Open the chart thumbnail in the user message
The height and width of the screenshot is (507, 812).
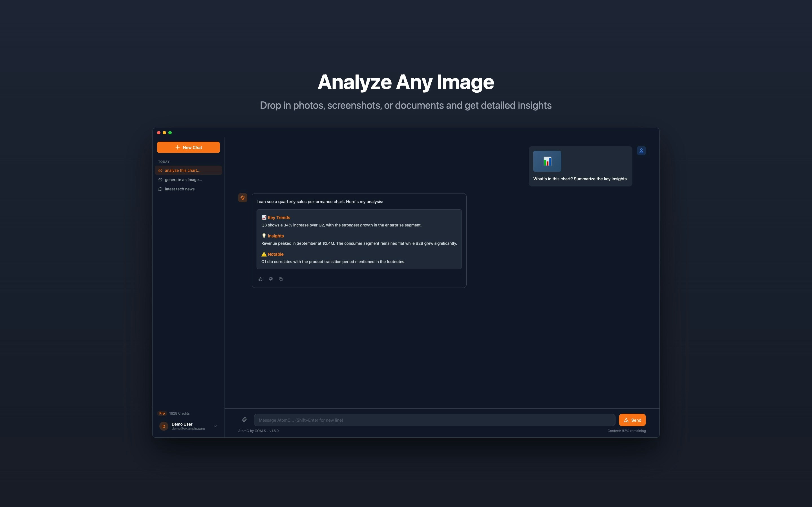point(547,161)
